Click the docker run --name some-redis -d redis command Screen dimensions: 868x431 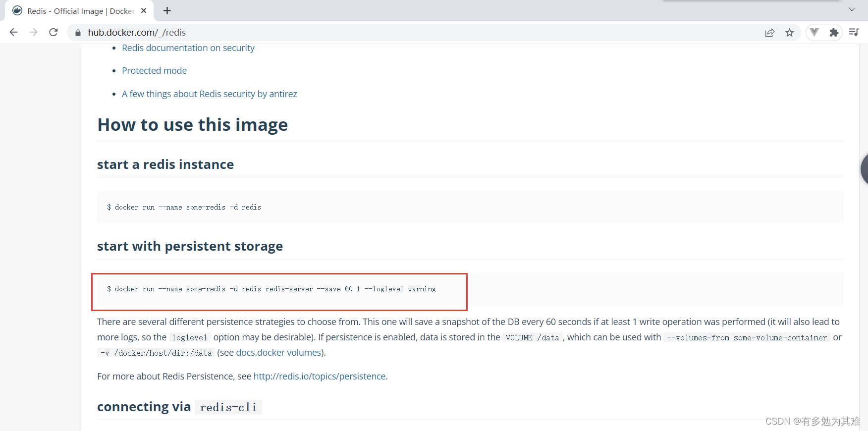[184, 208]
